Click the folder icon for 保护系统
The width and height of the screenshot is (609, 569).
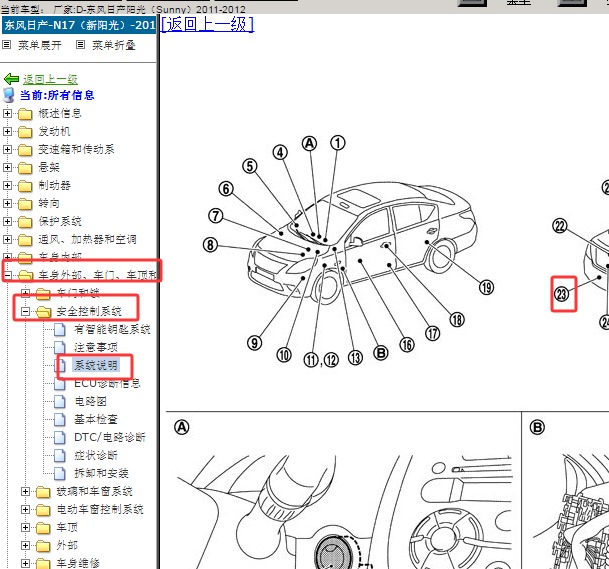click(25, 222)
